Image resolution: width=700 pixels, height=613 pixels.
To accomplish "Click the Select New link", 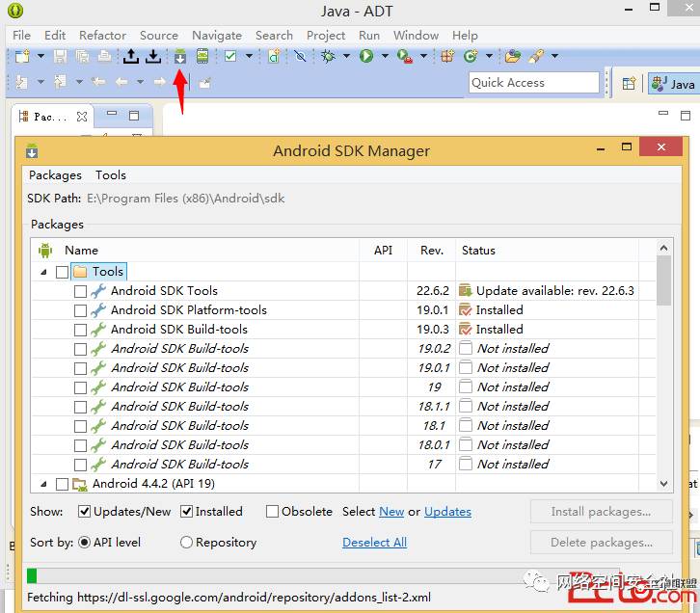I will coord(391,512).
